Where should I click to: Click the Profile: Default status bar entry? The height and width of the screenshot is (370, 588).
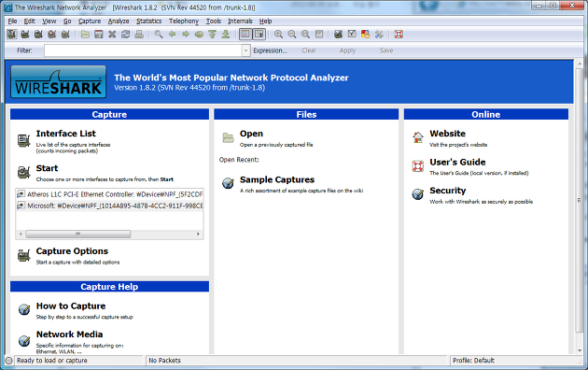[x=473, y=361]
